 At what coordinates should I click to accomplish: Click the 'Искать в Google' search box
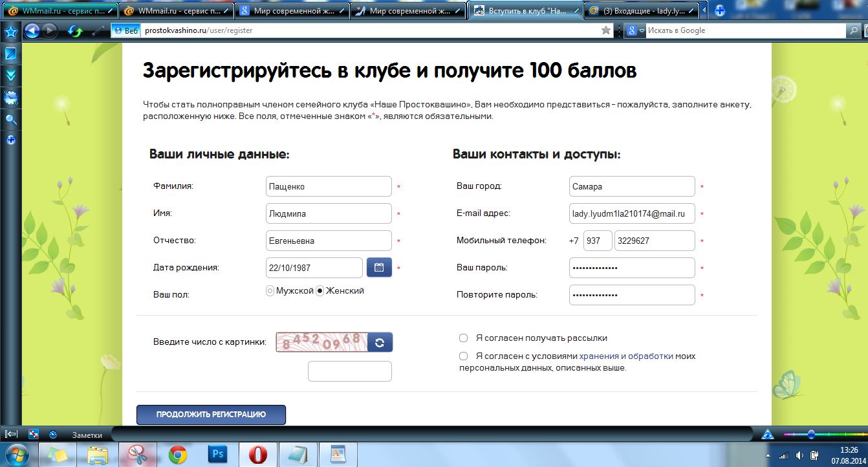click(x=746, y=30)
